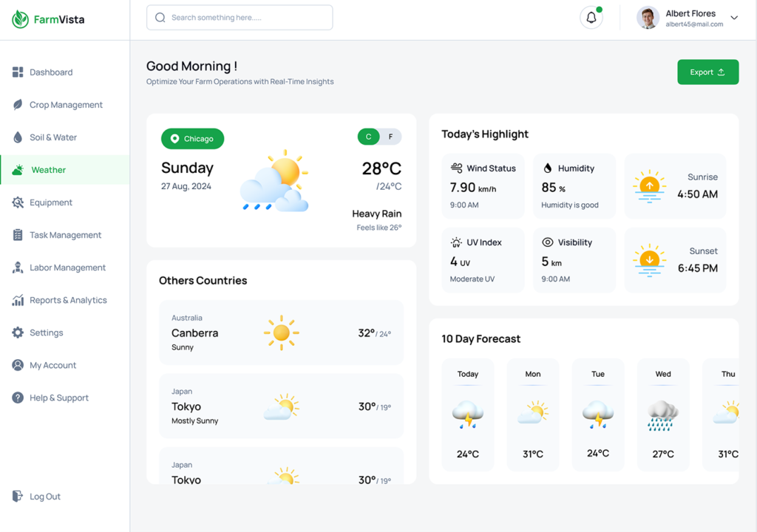This screenshot has height=532, width=757.
Task: Select the Today forecast card
Action: click(468, 415)
